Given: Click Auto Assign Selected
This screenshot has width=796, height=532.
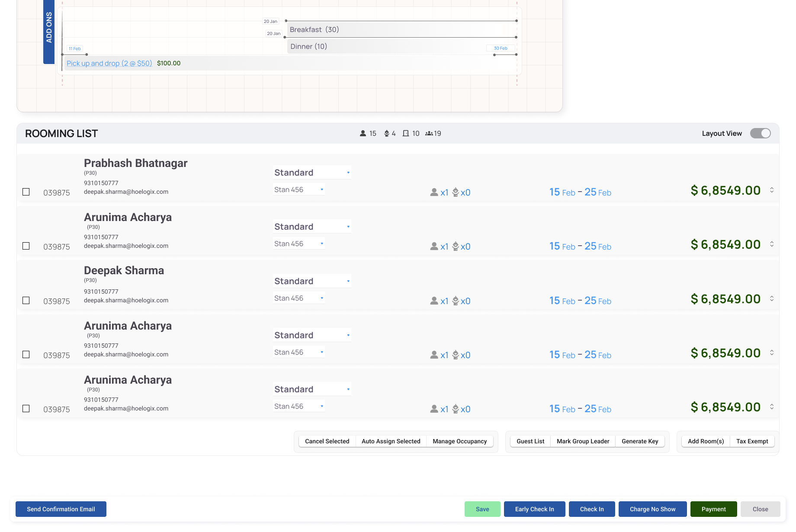Looking at the screenshot, I should 391,441.
